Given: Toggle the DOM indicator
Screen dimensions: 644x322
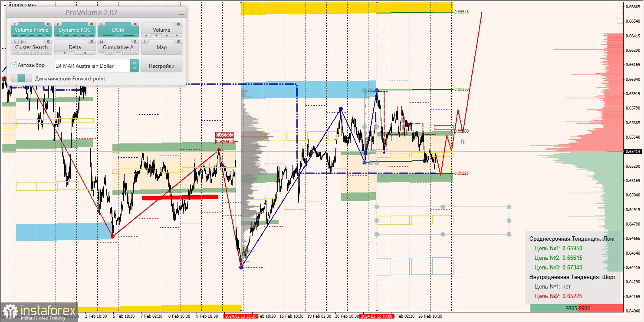Looking at the screenshot, I should (x=118, y=30).
